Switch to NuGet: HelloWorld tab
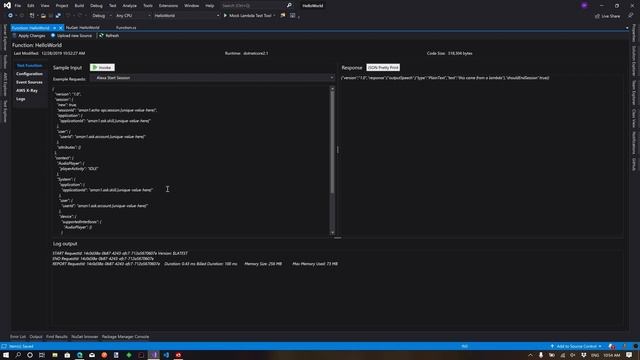Viewport: 640px width, 360px height. click(x=82, y=28)
